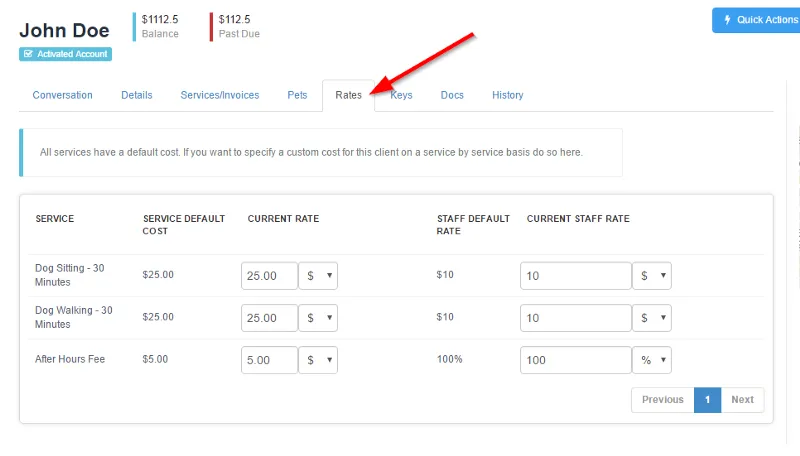Click the $1112.5 Balance amount
Viewport: 800px width, 456px height.
[160, 19]
